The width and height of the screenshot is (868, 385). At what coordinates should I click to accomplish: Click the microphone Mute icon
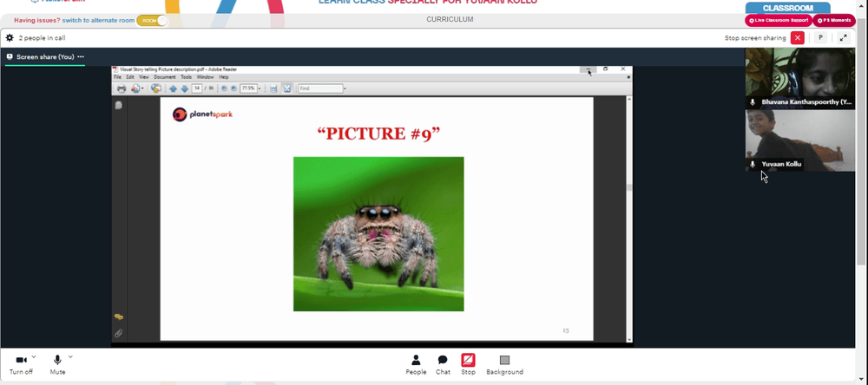[57, 360]
